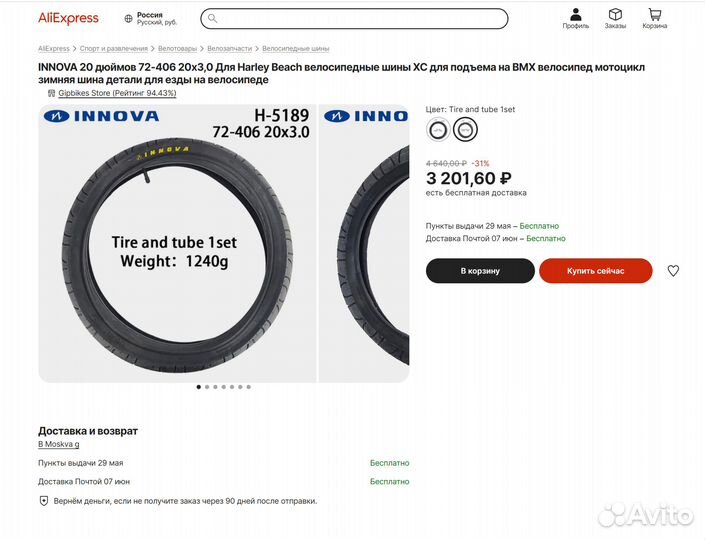705x540 pixels.
Task: Select the first tire color variant
Action: click(x=438, y=129)
